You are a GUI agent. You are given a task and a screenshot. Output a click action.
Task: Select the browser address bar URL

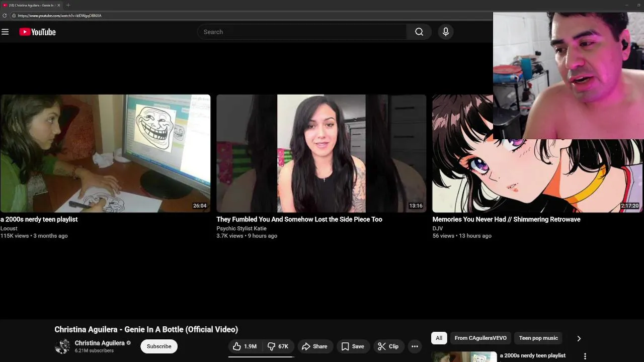click(59, 16)
